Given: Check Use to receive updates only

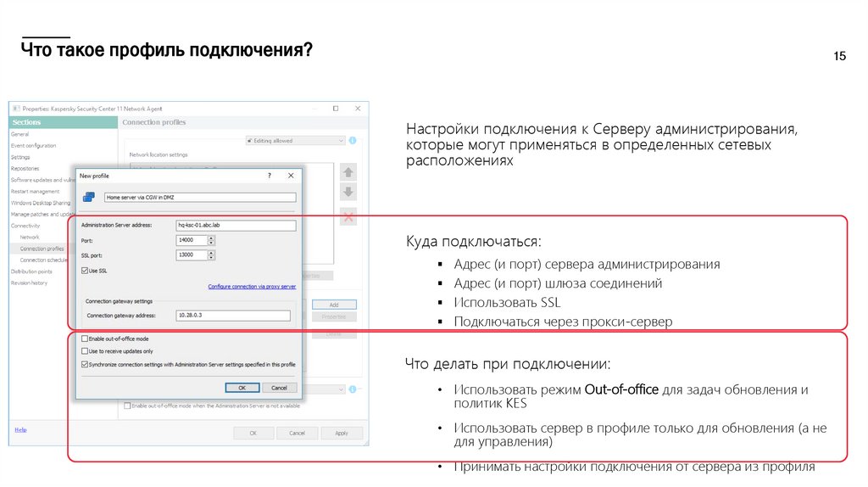Looking at the screenshot, I should click(x=85, y=351).
